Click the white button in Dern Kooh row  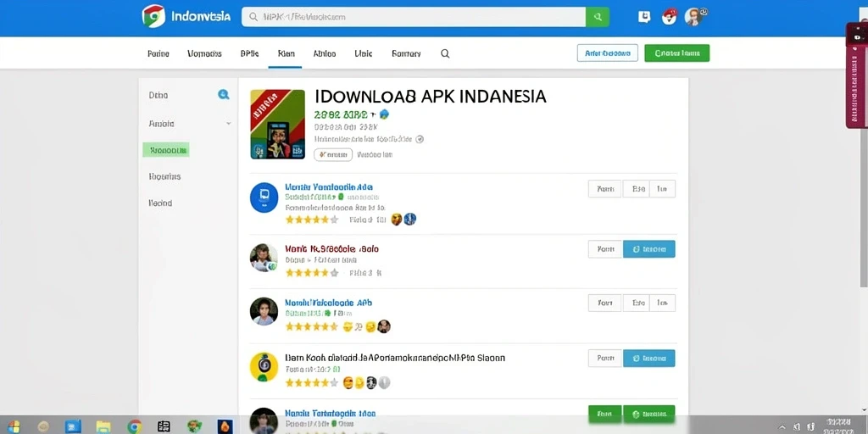(605, 359)
